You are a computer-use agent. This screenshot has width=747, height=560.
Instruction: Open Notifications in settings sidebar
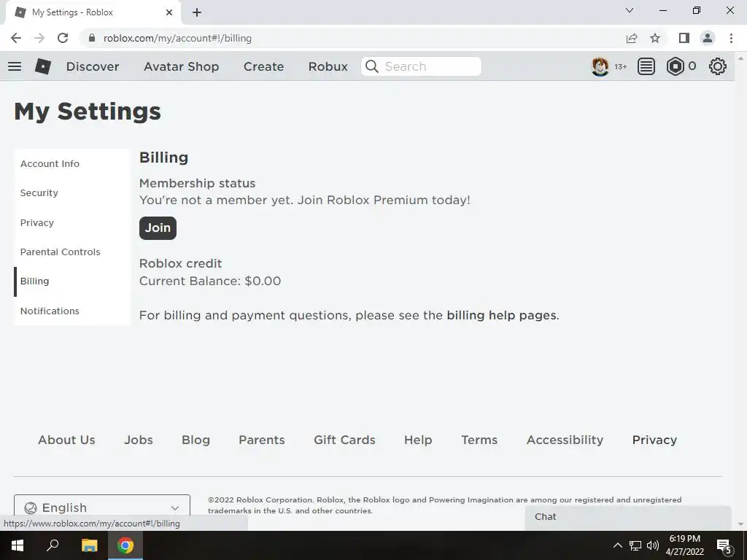click(50, 311)
